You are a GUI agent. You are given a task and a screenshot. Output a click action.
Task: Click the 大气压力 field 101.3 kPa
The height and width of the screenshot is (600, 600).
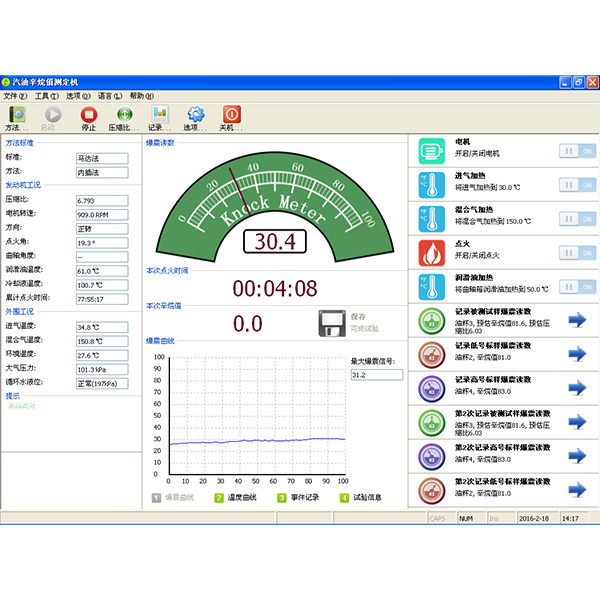coord(102,369)
